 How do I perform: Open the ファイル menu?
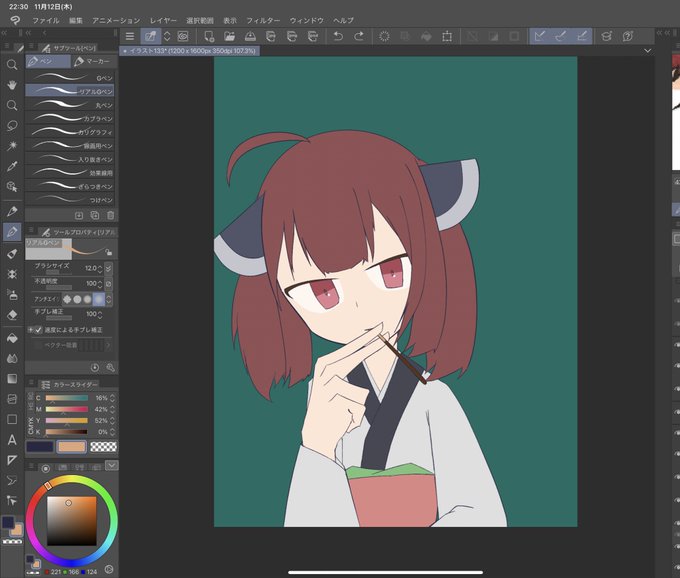coord(46,20)
